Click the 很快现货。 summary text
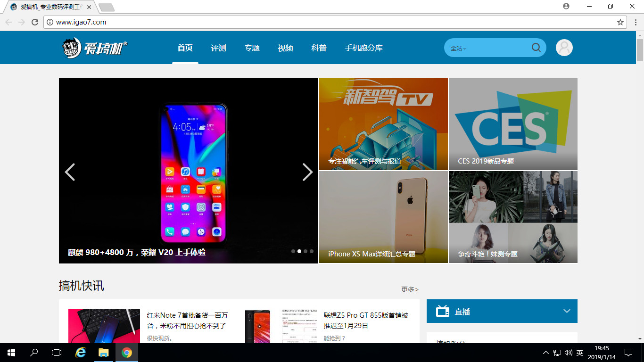The width and height of the screenshot is (644, 362). pyautogui.click(x=160, y=338)
